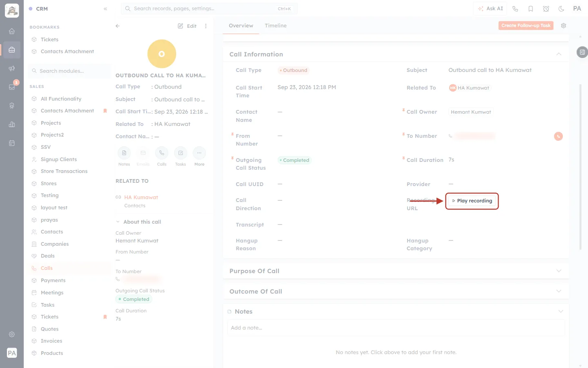Open the three-dot record options menu

(206, 26)
